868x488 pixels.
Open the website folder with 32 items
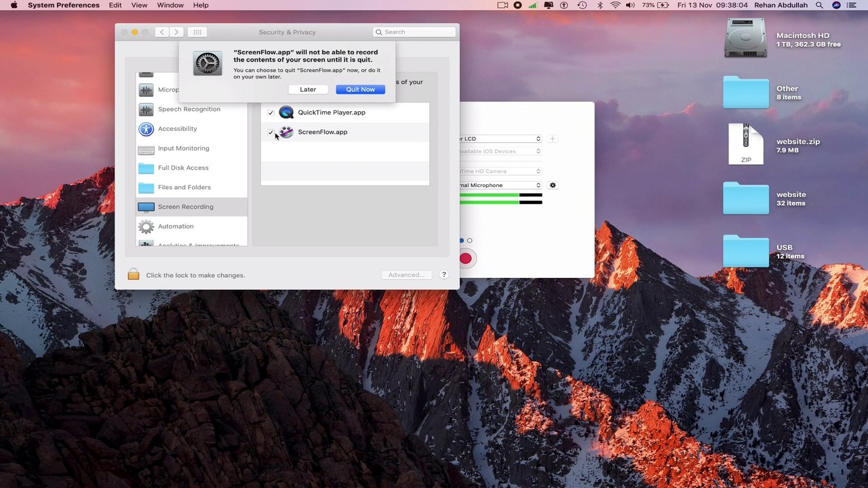click(745, 198)
